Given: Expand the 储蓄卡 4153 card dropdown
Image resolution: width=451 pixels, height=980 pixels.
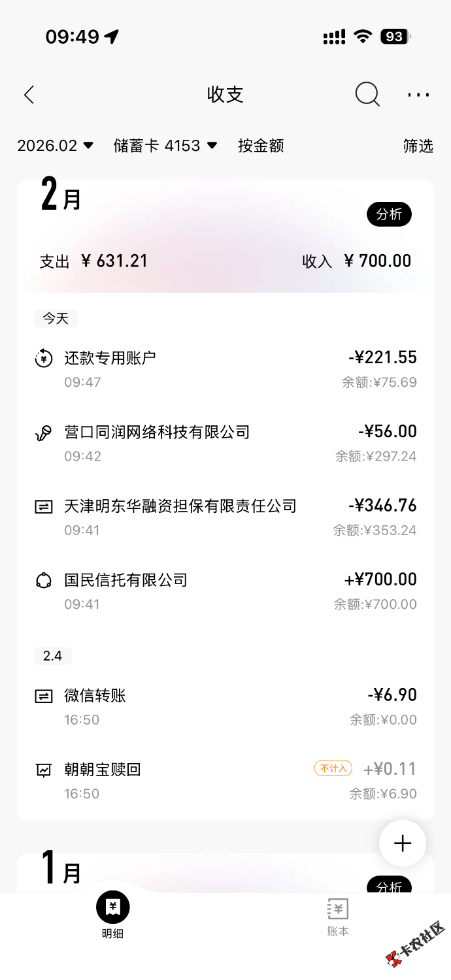Looking at the screenshot, I should 165,146.
